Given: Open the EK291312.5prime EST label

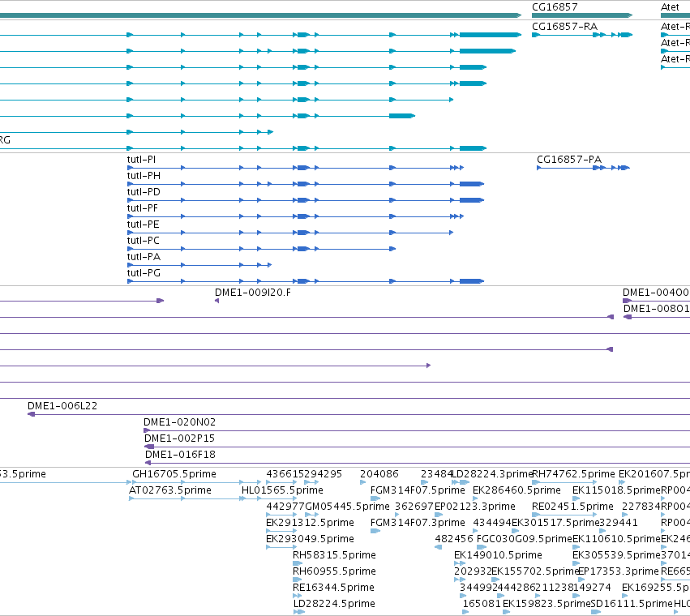Looking at the screenshot, I should 310,523.
